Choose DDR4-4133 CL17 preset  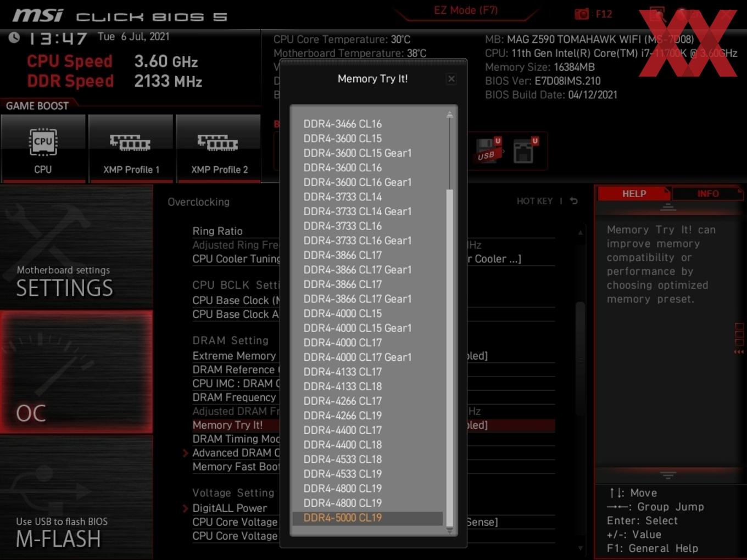(x=342, y=372)
